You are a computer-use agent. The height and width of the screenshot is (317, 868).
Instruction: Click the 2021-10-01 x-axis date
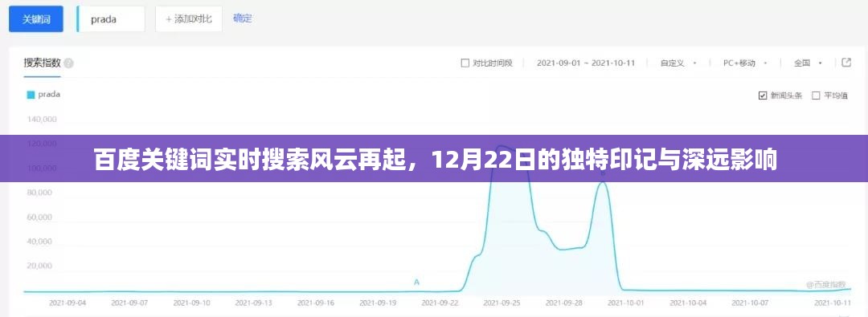626,303
